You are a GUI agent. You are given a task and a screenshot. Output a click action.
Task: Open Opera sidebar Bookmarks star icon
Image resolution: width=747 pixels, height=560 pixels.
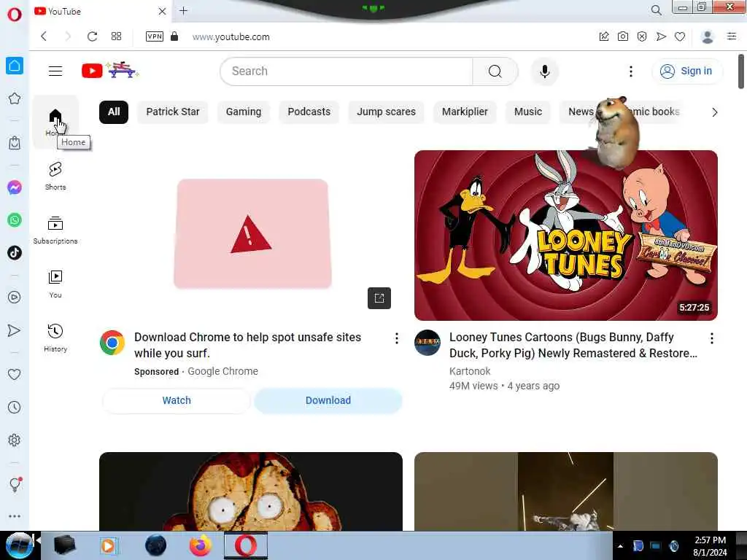(15, 98)
